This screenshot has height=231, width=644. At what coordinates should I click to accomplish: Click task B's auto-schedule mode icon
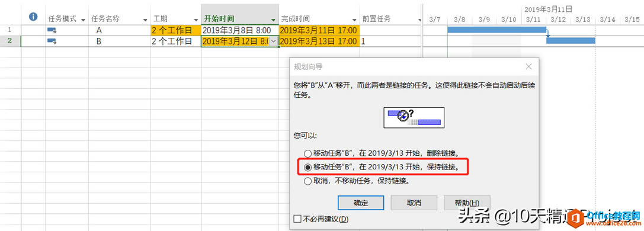pos(52,41)
